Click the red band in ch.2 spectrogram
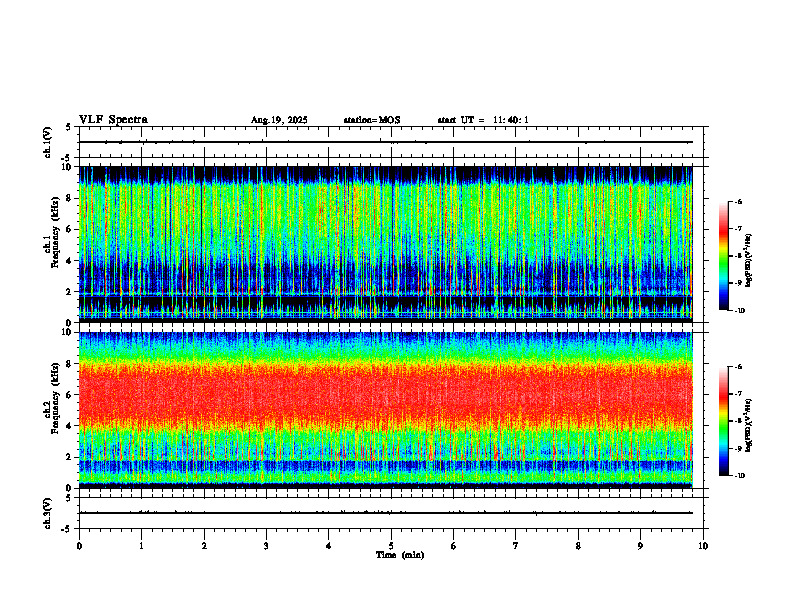This screenshot has height=612, width=792. [x=386, y=394]
